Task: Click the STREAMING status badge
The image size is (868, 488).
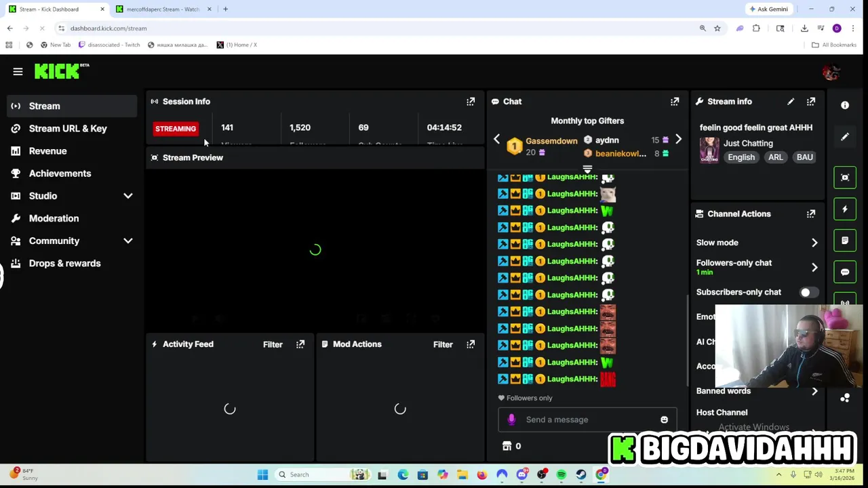Action: click(176, 129)
